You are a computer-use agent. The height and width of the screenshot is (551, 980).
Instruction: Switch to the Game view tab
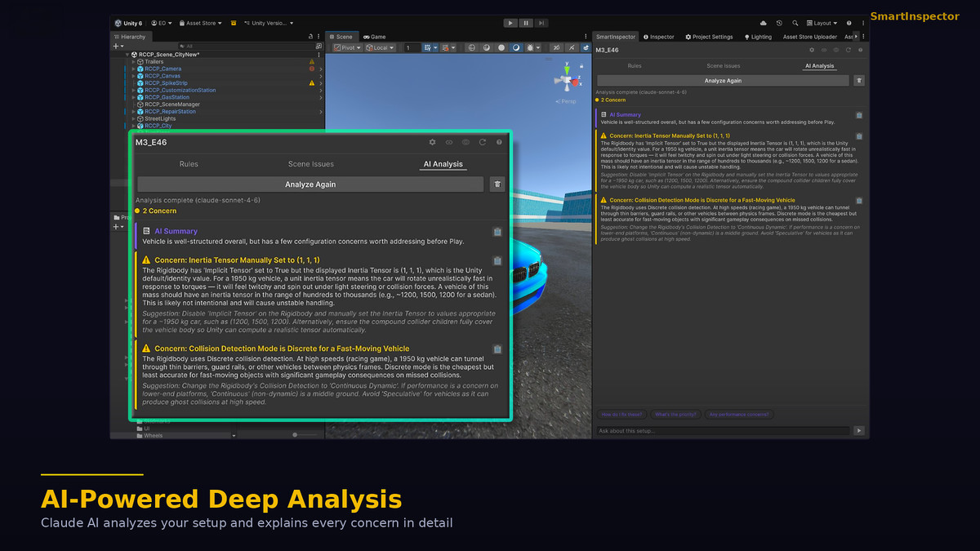tap(374, 37)
